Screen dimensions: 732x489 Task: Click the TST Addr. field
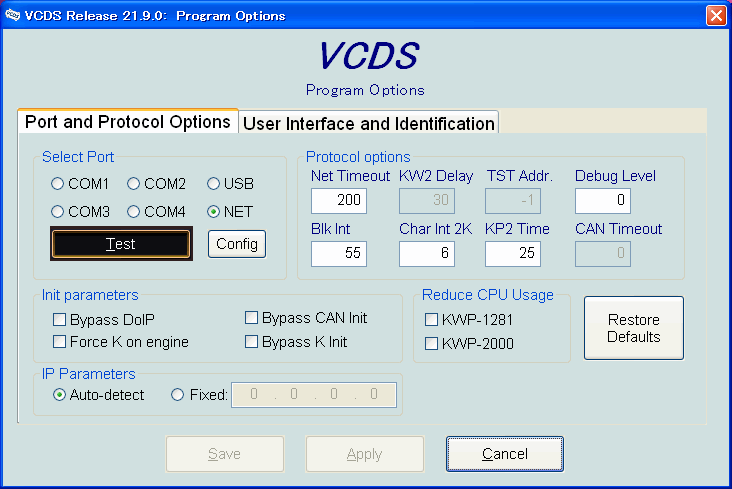coord(513,201)
